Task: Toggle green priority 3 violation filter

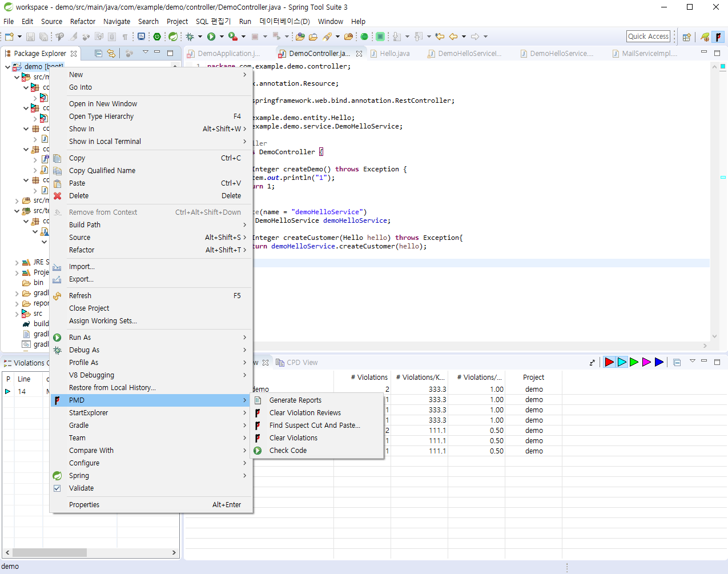Action: (x=634, y=362)
